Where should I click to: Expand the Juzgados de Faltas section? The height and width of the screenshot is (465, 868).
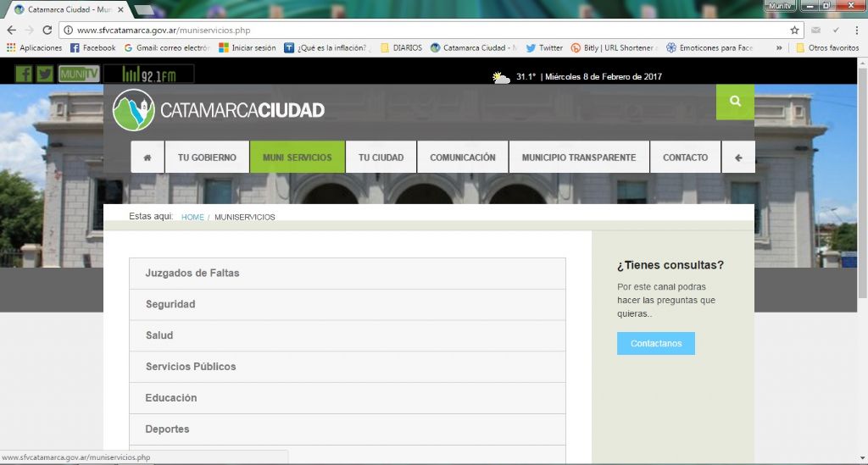[x=347, y=274]
